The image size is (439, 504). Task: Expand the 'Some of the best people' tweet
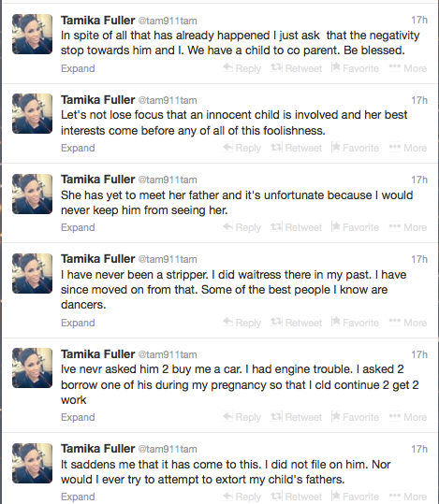(x=78, y=323)
